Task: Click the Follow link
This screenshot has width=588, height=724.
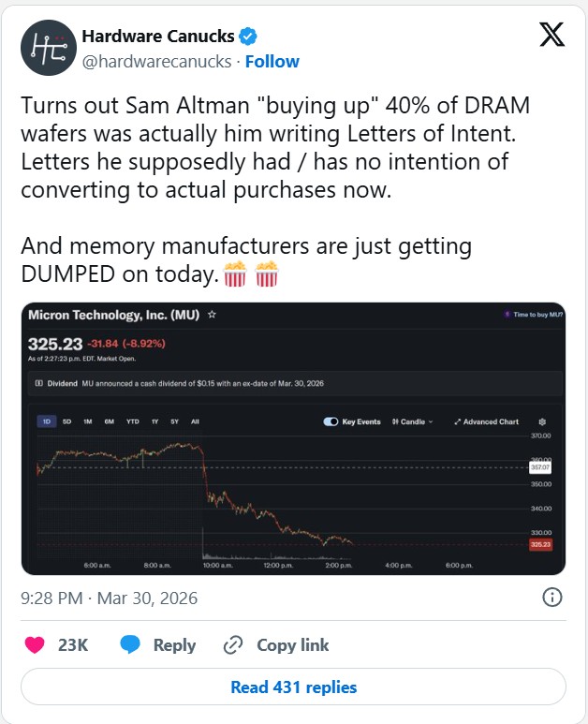Action: pyautogui.click(x=272, y=62)
